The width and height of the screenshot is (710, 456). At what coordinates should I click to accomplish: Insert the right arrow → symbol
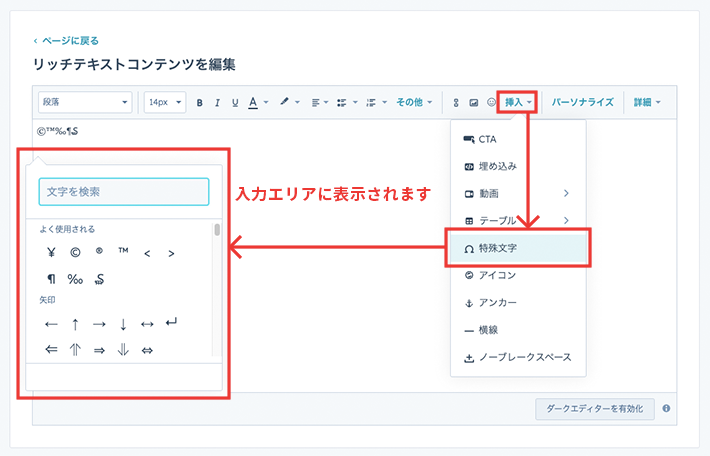point(99,324)
